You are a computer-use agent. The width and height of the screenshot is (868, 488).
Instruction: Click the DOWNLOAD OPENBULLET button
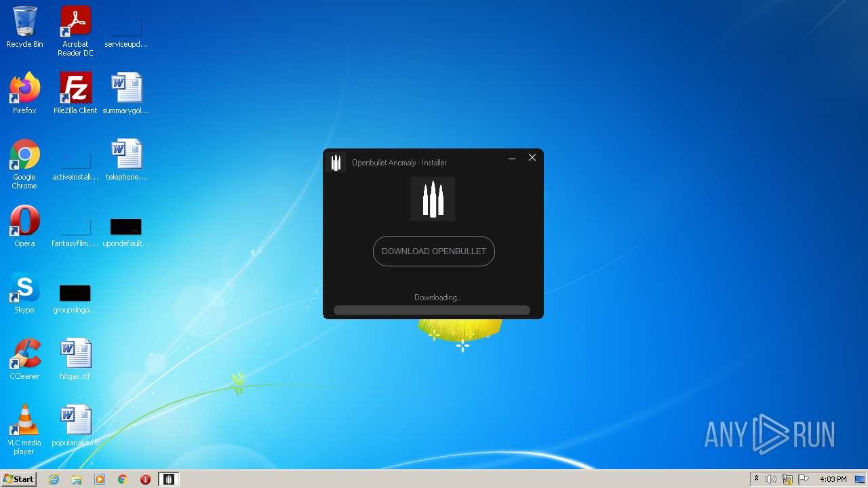click(x=434, y=251)
